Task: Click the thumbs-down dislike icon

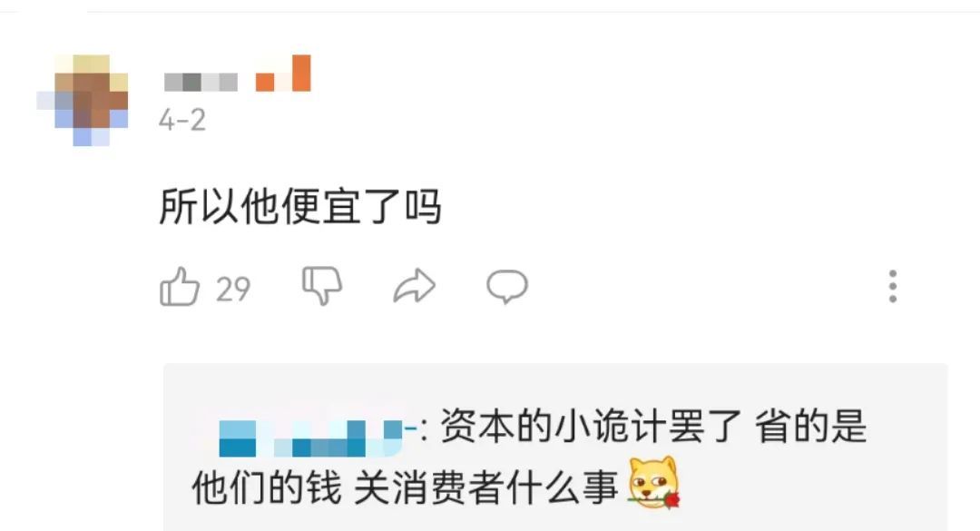Action: pos(322,286)
